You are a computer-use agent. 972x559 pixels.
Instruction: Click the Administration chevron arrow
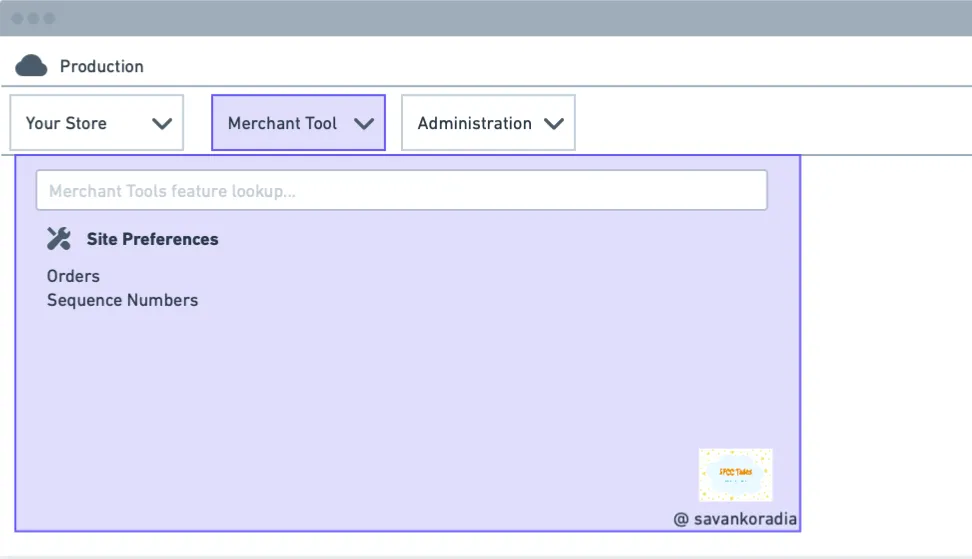pyautogui.click(x=554, y=123)
